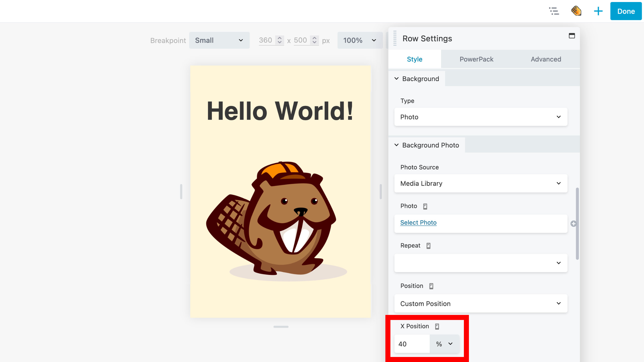The width and height of the screenshot is (644, 362).
Task: Click the Select Photo link
Action: (x=418, y=223)
